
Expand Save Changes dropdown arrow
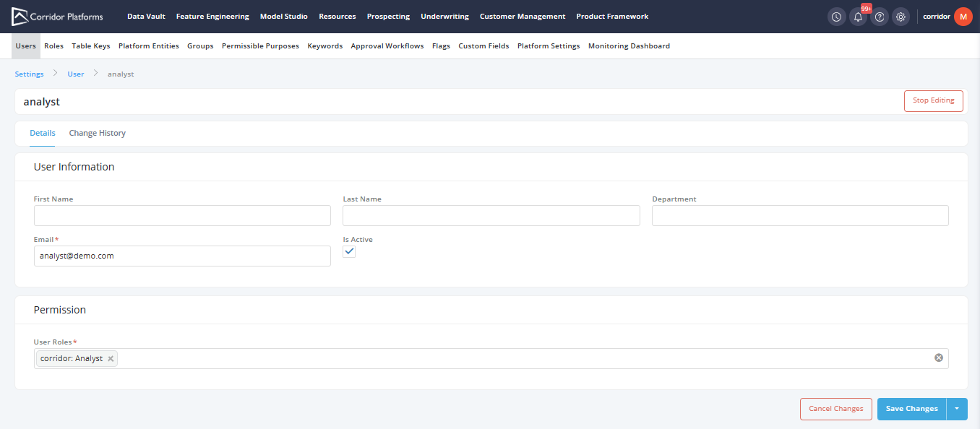[x=957, y=409]
